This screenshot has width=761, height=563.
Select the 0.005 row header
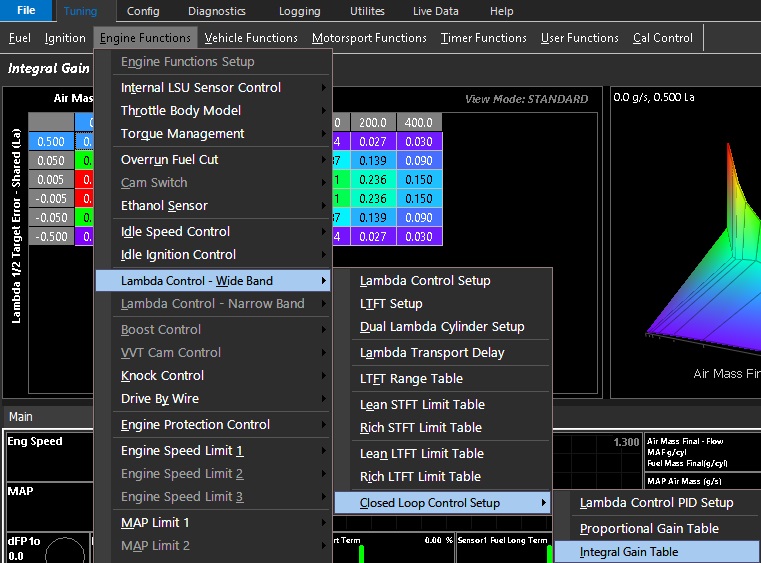(x=51, y=180)
